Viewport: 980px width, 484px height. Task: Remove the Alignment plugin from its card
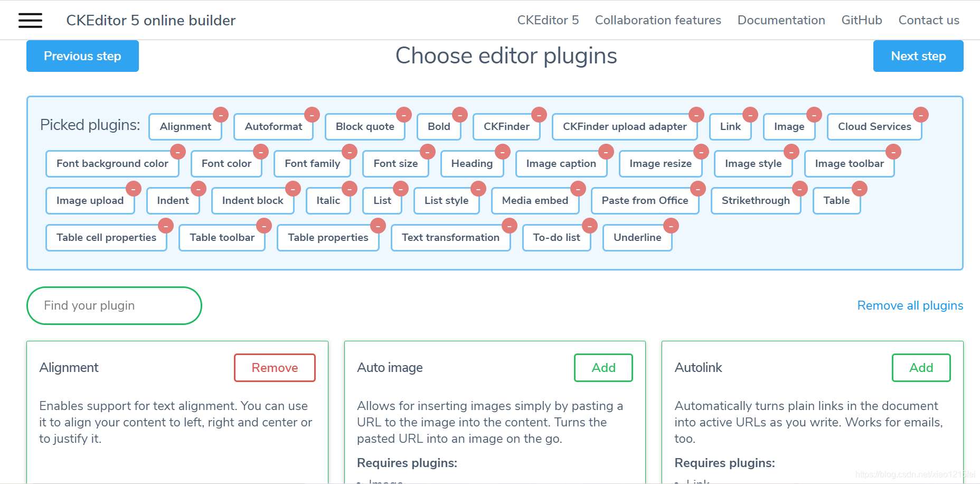(x=275, y=368)
